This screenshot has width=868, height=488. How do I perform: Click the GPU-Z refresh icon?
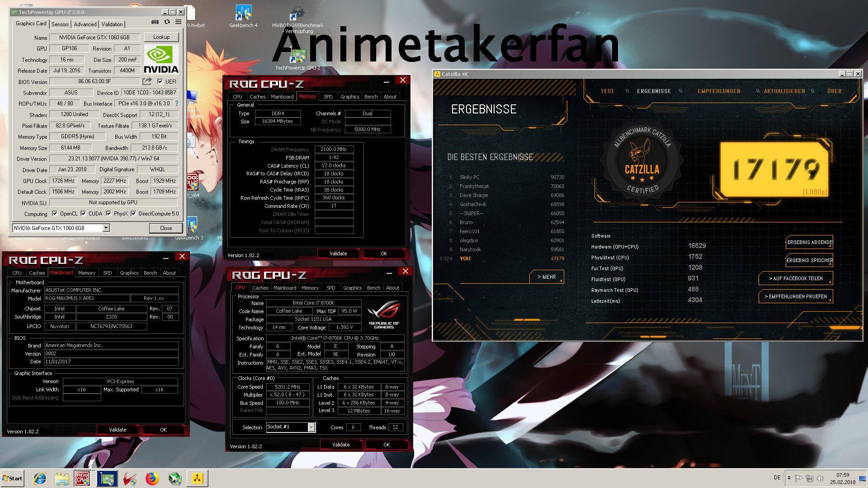(x=167, y=22)
